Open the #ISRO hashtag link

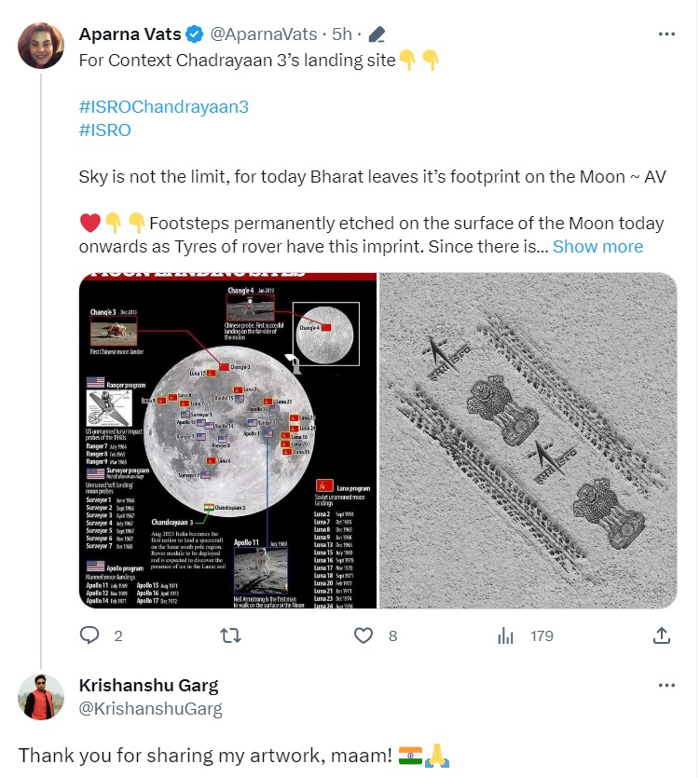click(104, 130)
